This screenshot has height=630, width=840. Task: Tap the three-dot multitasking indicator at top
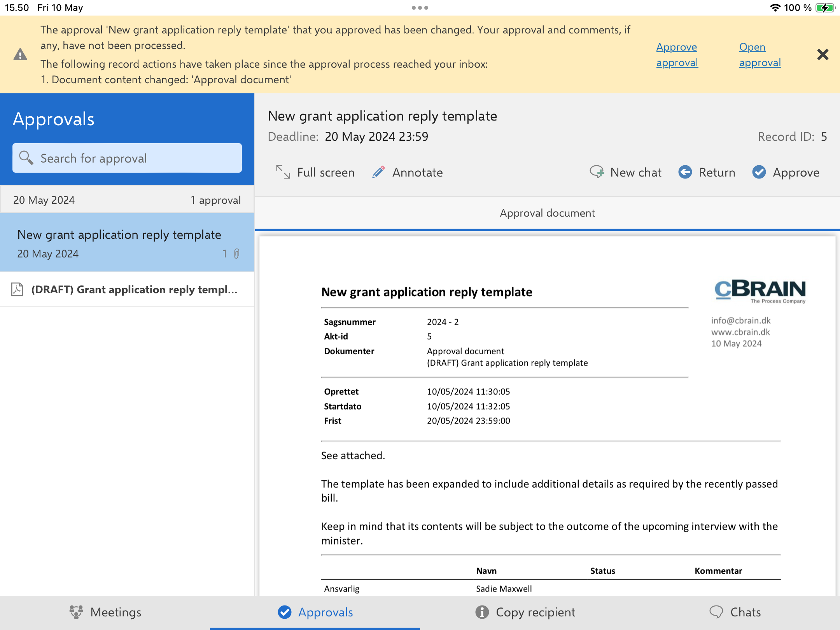[420, 8]
